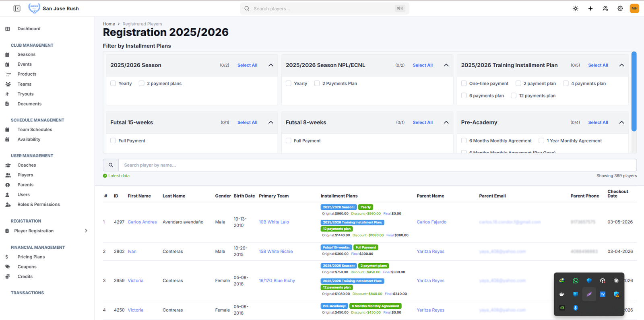Viewport: 644px width, 320px height.
Task: Go to Pricing Plans in the sidebar
Action: coord(31,257)
